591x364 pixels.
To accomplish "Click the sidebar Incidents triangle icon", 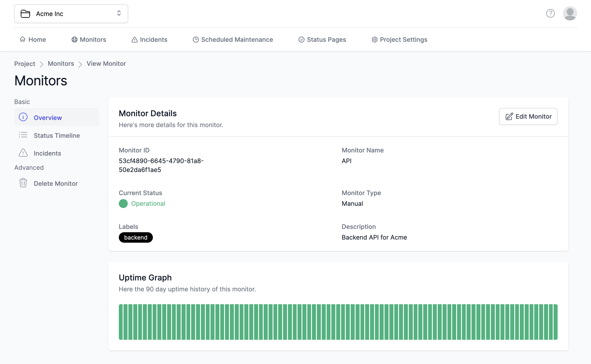I will point(23,153).
